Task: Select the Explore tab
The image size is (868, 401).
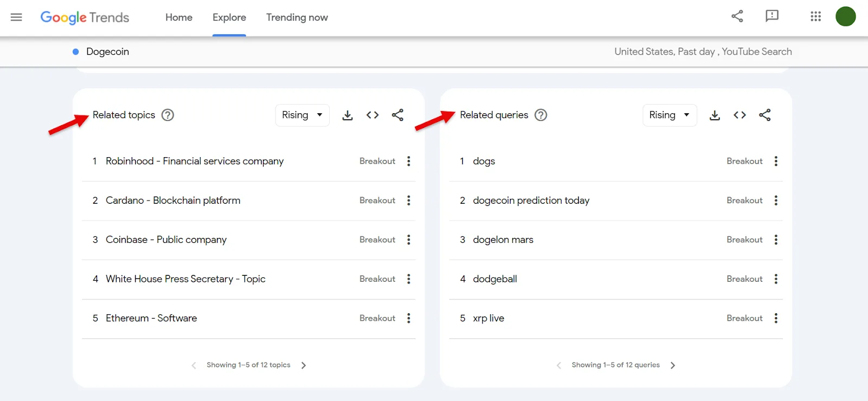Action: 229,17
